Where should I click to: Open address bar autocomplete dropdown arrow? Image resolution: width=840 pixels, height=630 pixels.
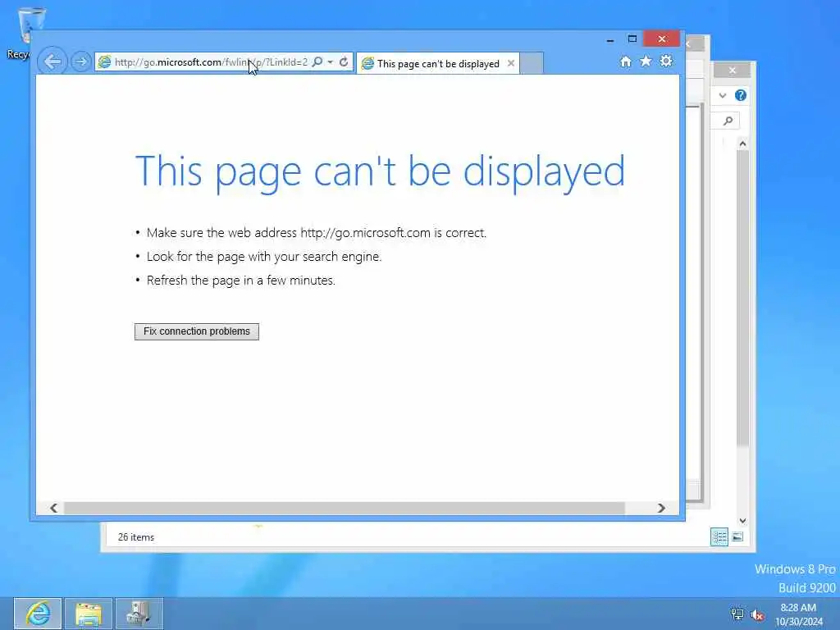coord(331,62)
